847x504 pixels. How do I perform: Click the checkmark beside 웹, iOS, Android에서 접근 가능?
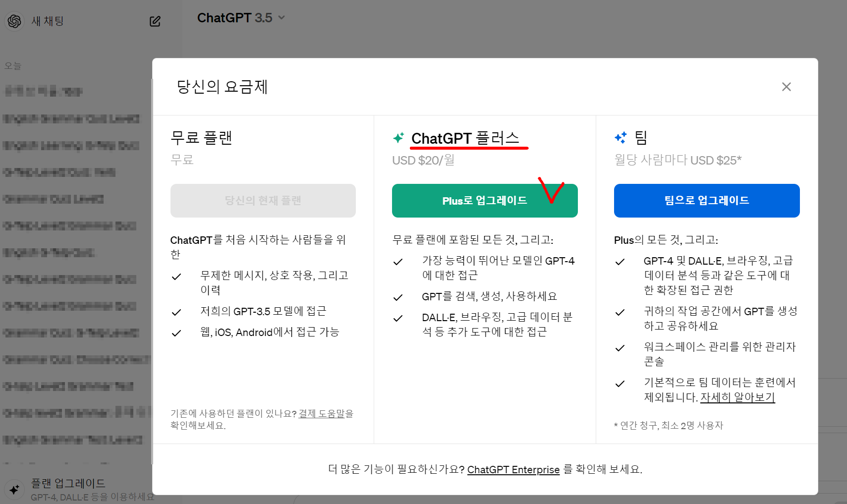[x=176, y=333]
